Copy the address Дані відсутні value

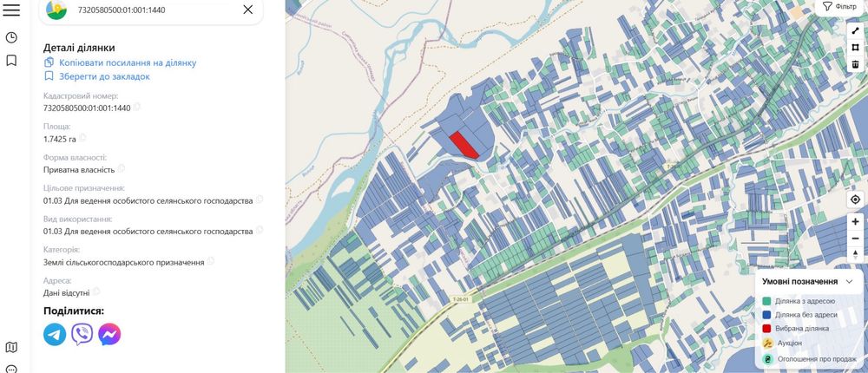point(96,291)
